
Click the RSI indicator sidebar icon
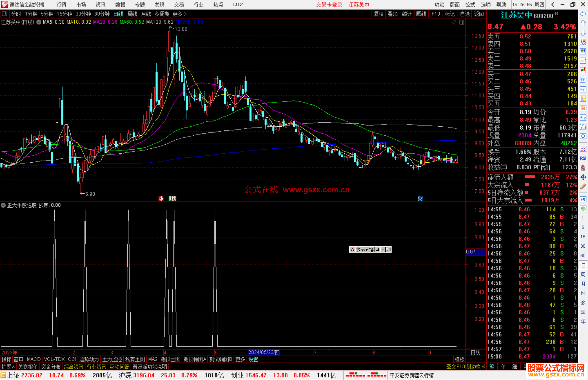[x=583, y=158]
